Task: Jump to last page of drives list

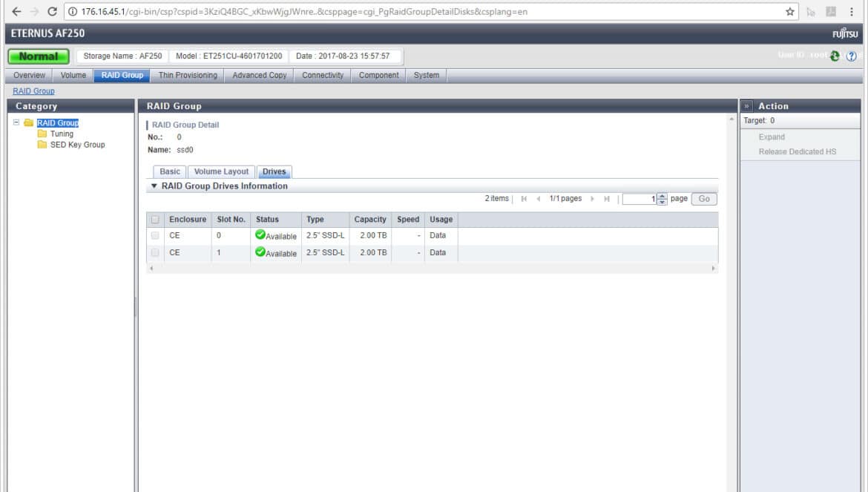Action: coord(607,199)
